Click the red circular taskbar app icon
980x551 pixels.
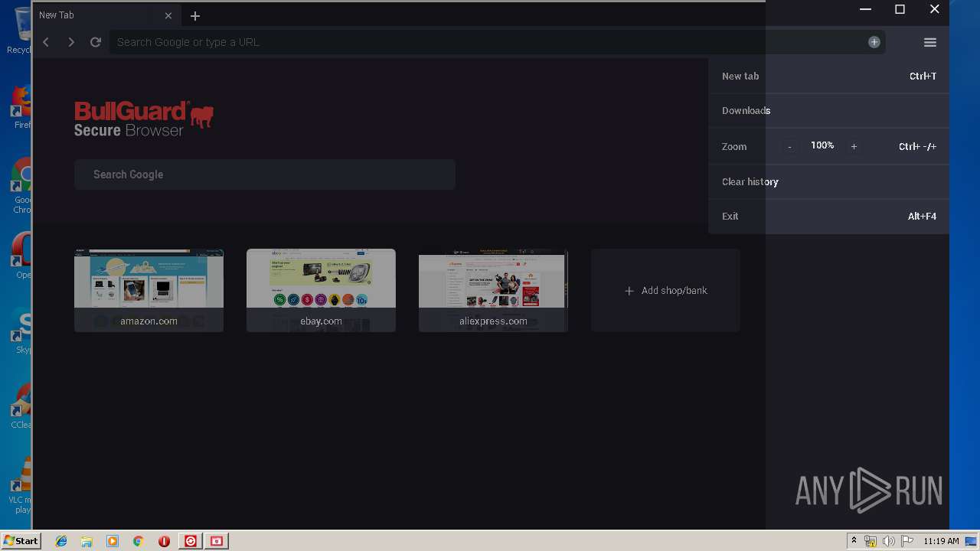[191, 541]
